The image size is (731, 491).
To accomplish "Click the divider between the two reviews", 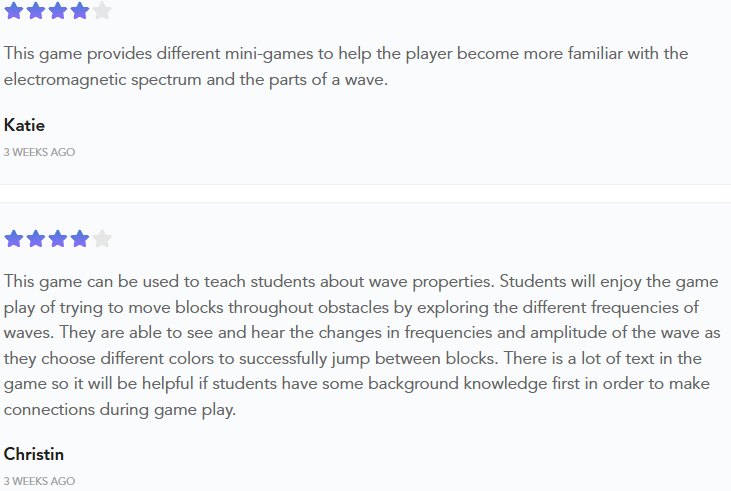I will click(x=366, y=194).
